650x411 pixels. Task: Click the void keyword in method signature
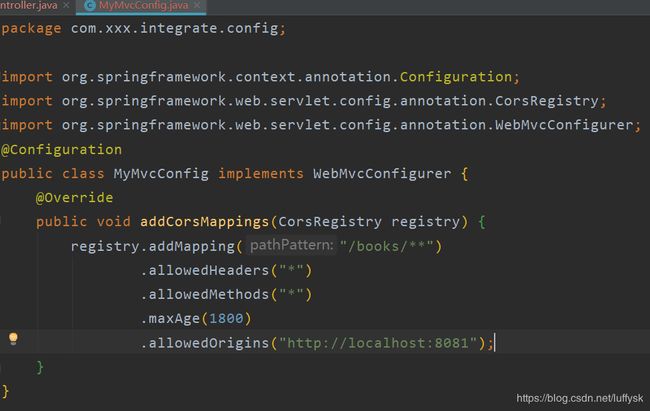[113, 222]
